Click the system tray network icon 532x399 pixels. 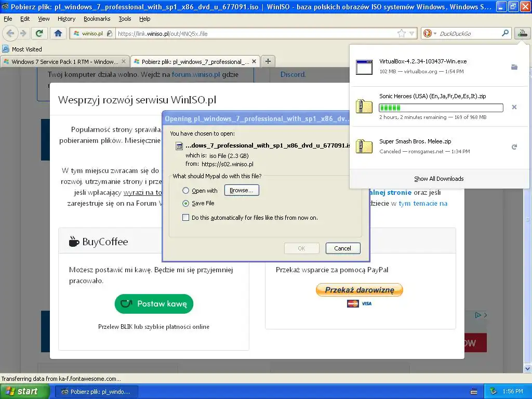coord(494,392)
